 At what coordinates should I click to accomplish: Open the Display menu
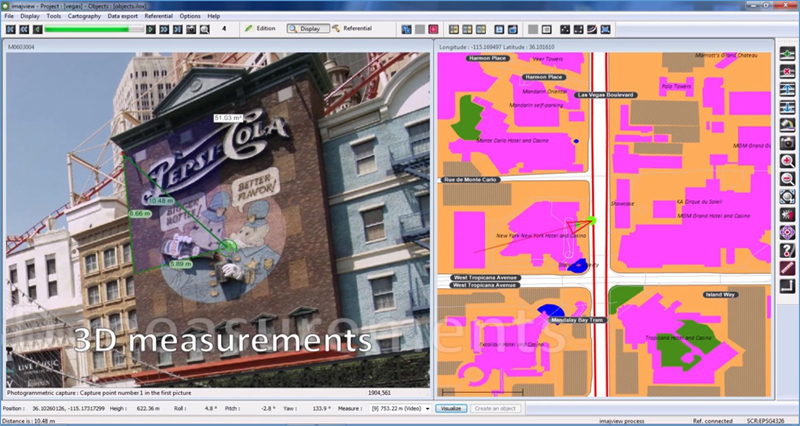[30, 16]
